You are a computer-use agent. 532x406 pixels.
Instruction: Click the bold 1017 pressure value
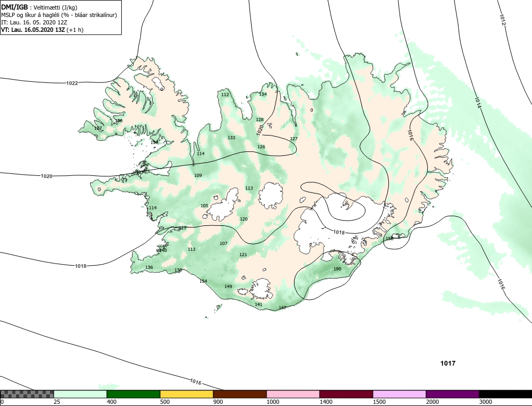coord(448,363)
